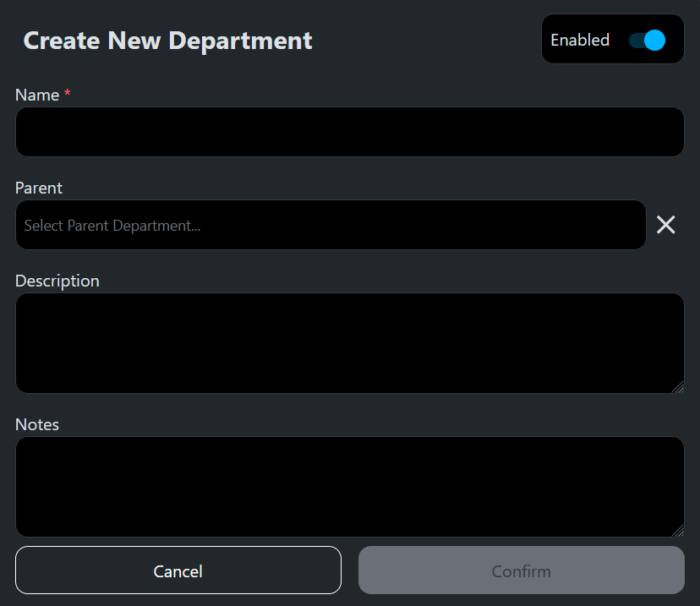Disable the Enabled toggle switch
This screenshot has width=700, height=606.
click(x=648, y=39)
